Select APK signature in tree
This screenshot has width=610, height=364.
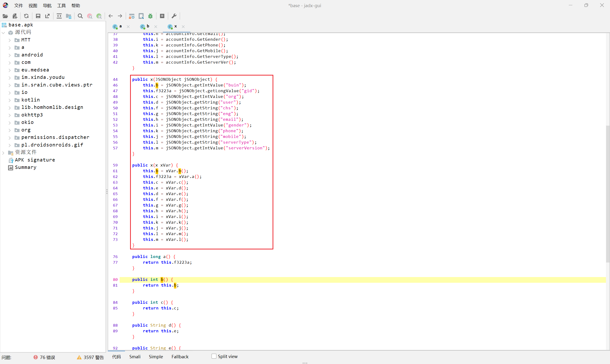(35, 160)
